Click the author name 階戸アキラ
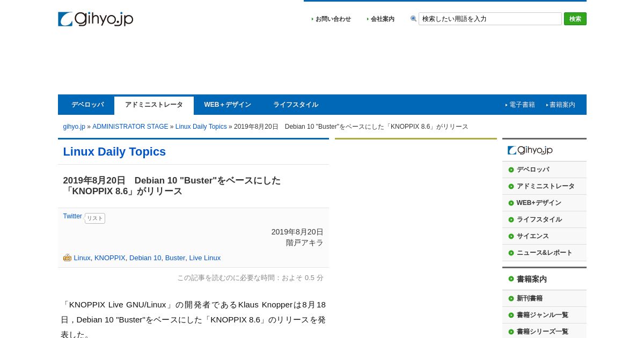 click(305, 243)
